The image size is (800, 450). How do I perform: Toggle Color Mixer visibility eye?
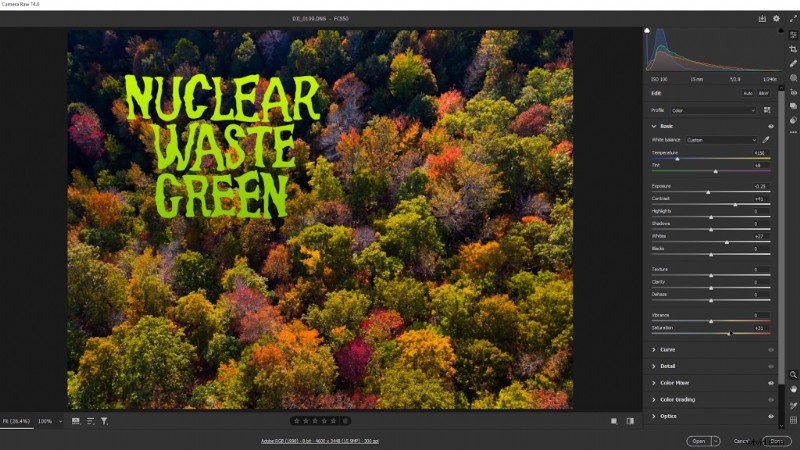click(770, 383)
